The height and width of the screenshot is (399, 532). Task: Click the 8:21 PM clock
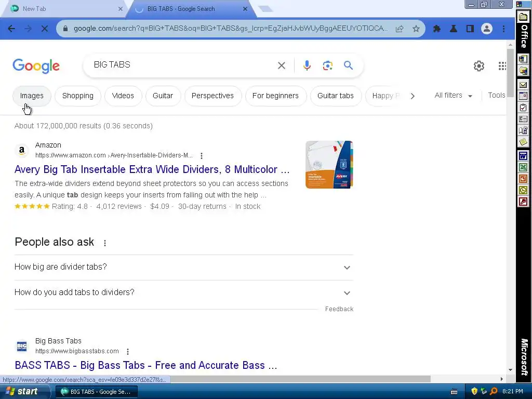pos(513,391)
